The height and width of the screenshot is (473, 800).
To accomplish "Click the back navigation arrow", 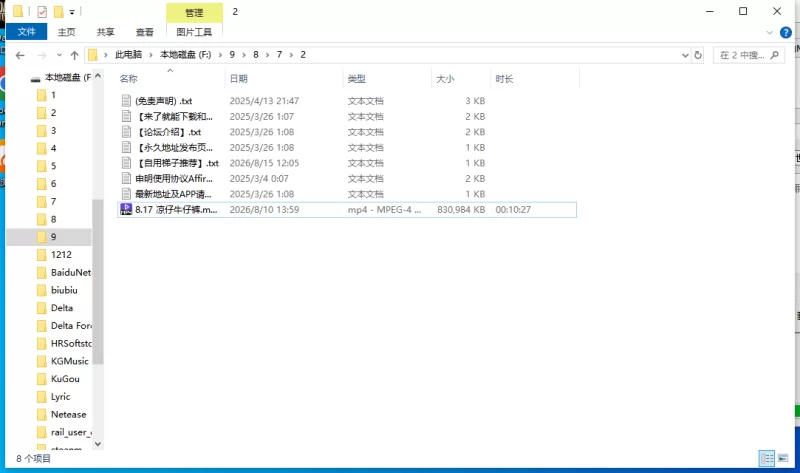I will (x=20, y=55).
